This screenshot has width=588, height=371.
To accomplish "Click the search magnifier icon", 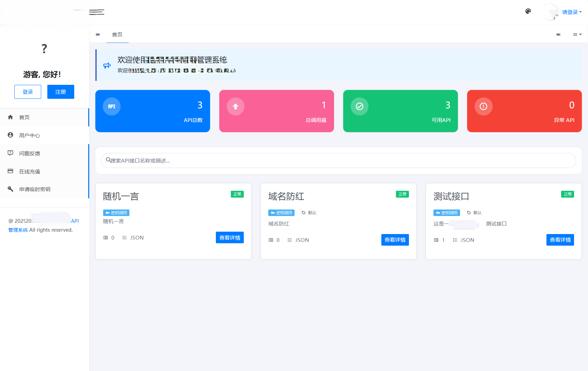I will coord(108,160).
